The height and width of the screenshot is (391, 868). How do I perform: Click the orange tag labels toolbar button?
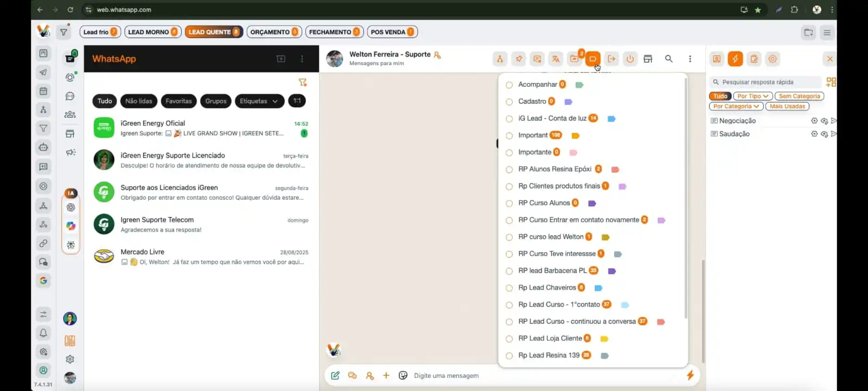click(x=592, y=59)
